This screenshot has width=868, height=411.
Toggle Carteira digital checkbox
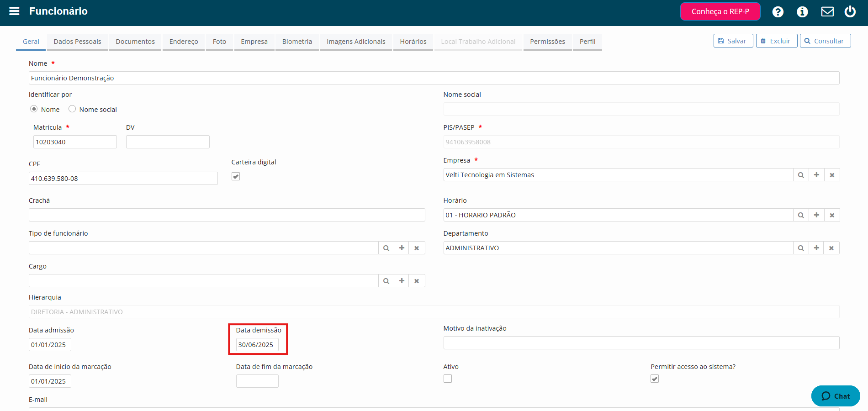coord(236,176)
